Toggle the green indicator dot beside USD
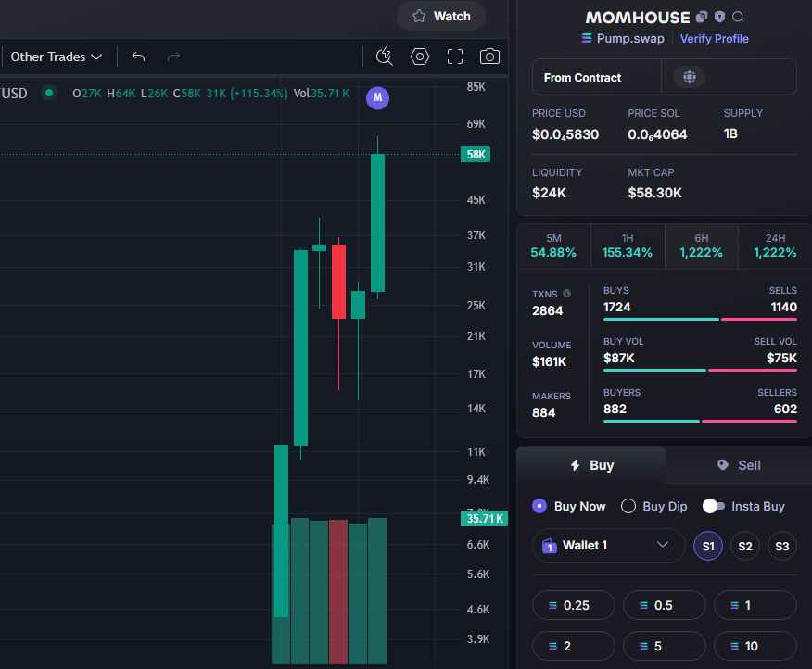Screen dimensions: 812x669 coord(49,94)
